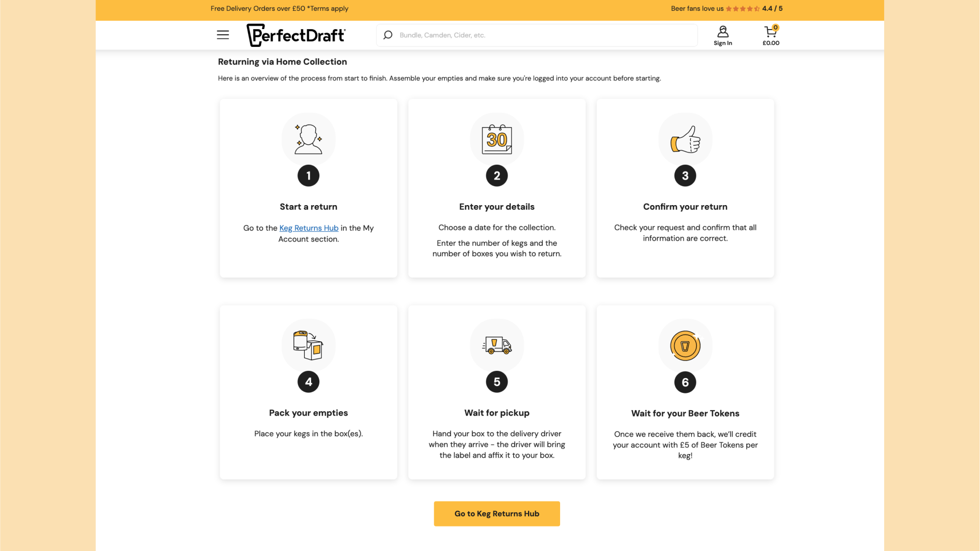Click the Step 6 Beer Tokens coin icon
Viewport: 980px width, 551px height.
(685, 345)
